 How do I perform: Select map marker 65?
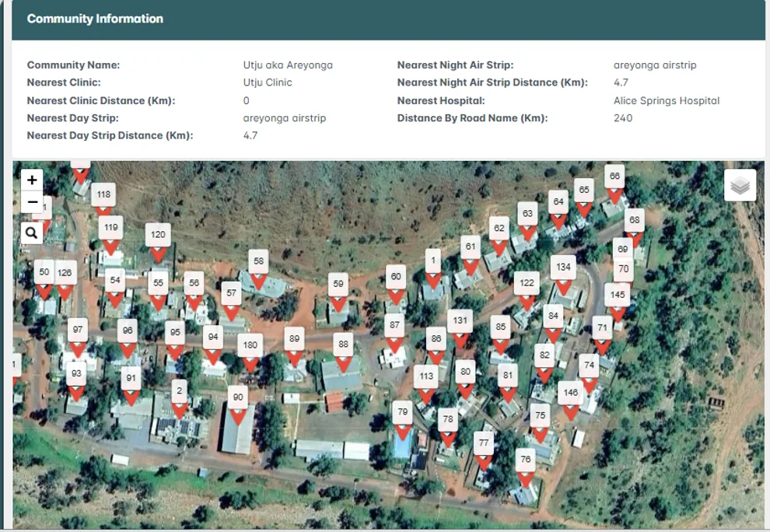point(584,198)
